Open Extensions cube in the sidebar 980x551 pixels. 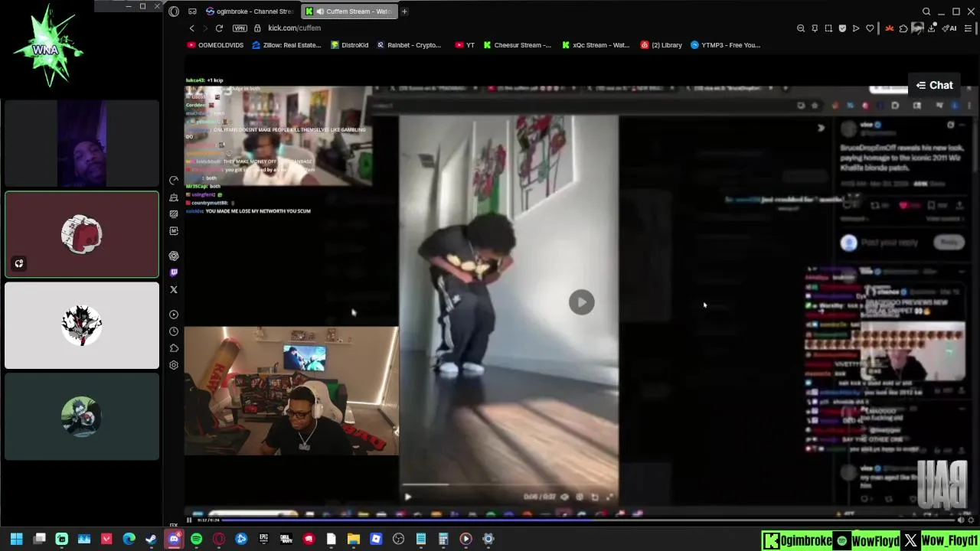click(174, 348)
